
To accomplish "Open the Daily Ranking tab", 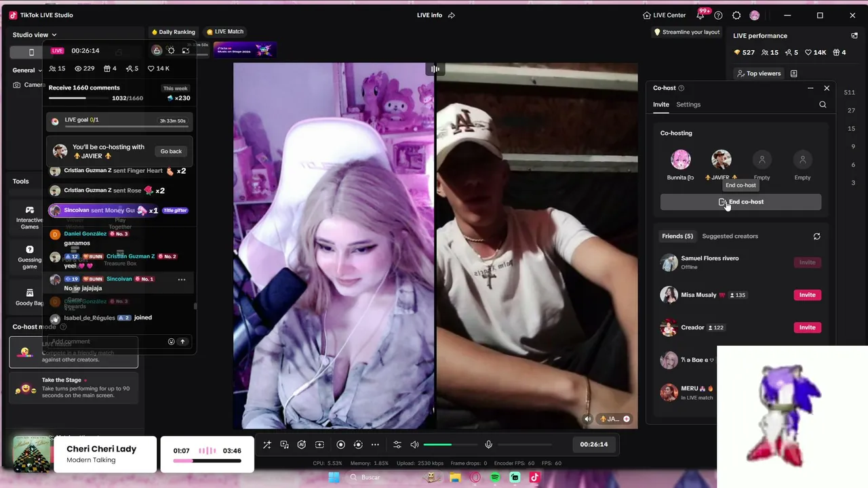I will pos(173,32).
